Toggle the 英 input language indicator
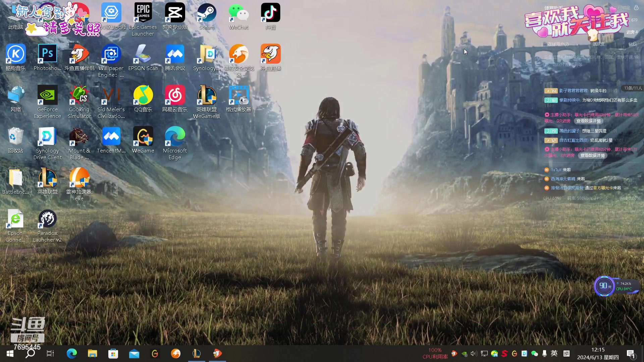Viewport: 644px width, 362px height. (x=554, y=353)
